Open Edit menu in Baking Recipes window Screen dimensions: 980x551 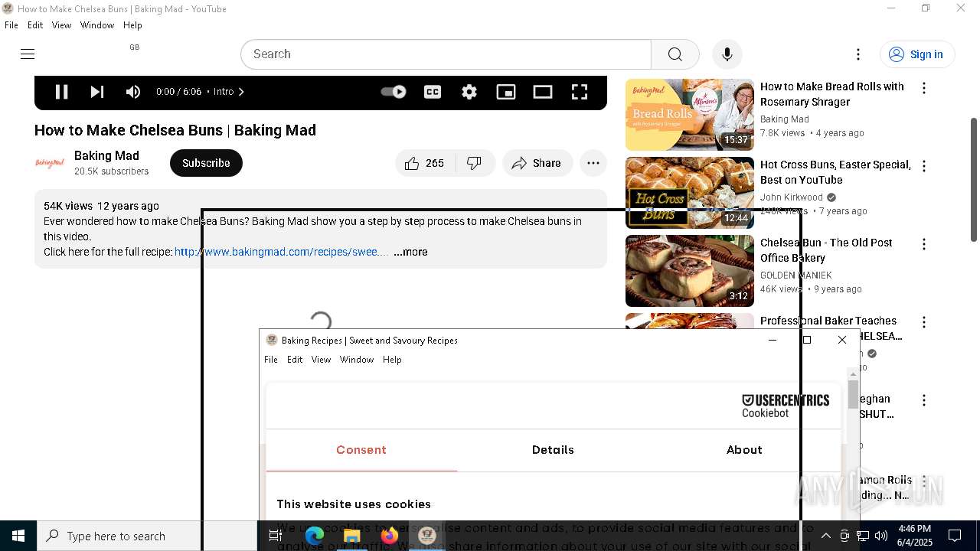click(x=295, y=360)
